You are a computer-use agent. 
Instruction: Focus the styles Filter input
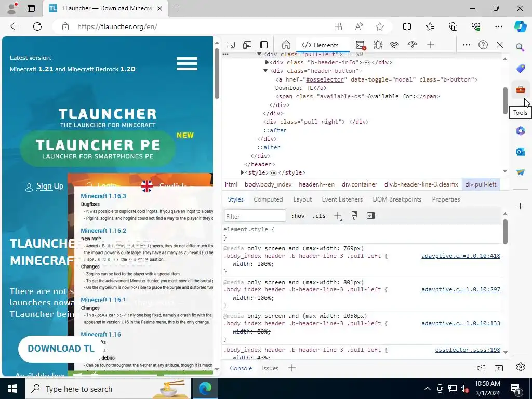tap(255, 216)
